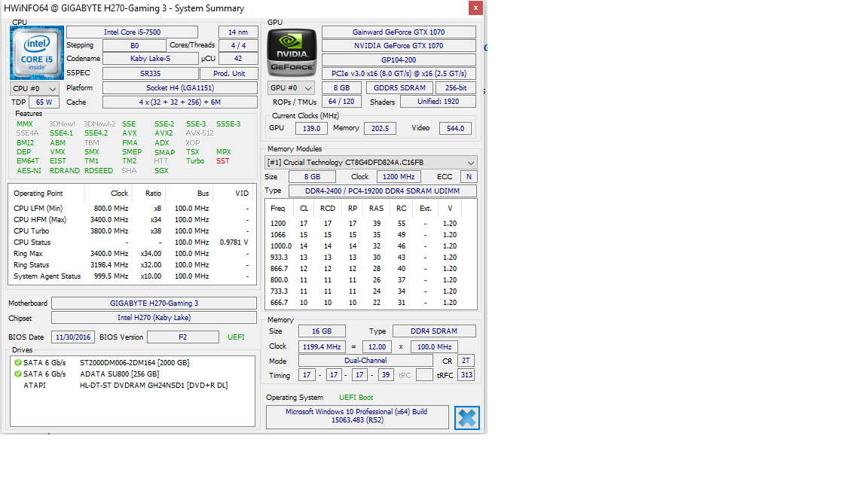The height and width of the screenshot is (488, 868).
Task: Click the DDR4-2400 / PC4-19200 type field
Action: (382, 191)
